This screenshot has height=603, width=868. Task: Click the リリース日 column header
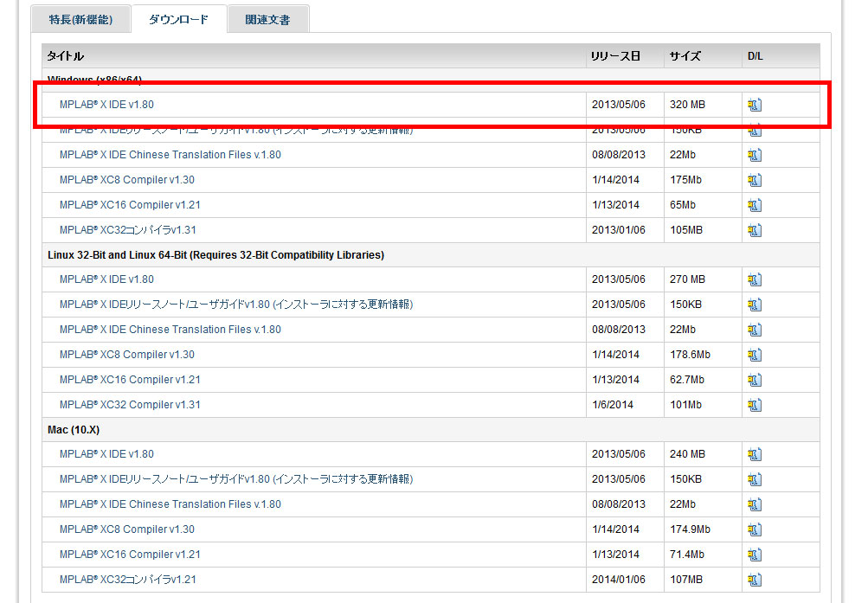[x=615, y=56]
